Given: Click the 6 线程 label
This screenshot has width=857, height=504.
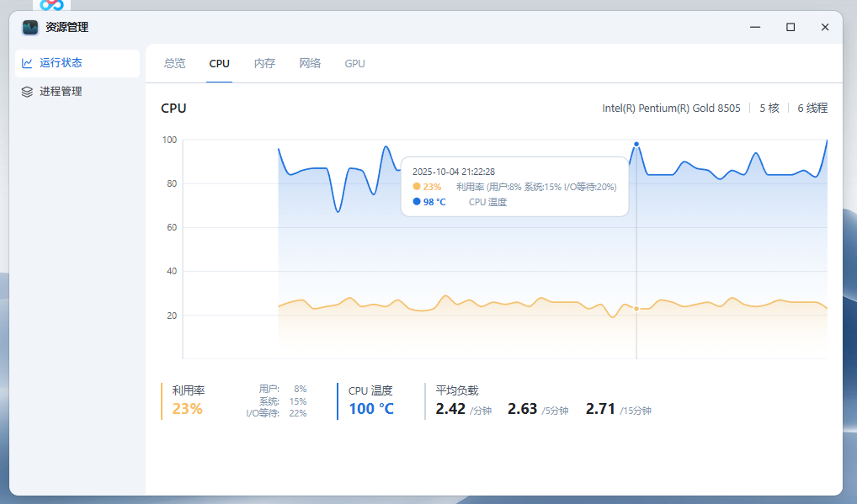Looking at the screenshot, I should (x=812, y=108).
